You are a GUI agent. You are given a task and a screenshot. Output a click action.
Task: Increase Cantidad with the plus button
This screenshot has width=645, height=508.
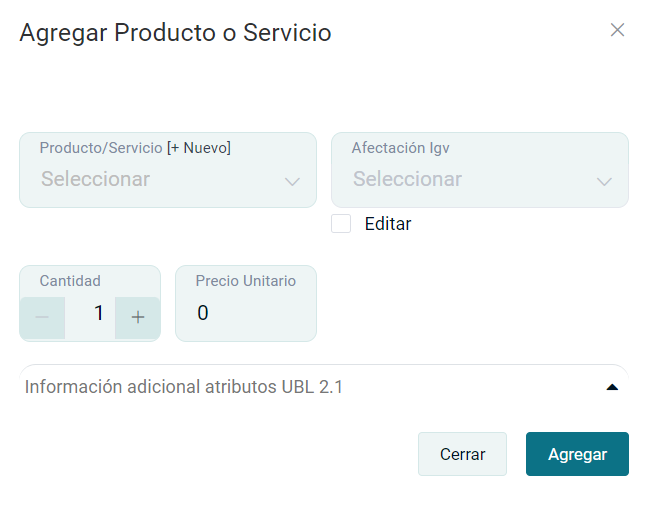click(x=138, y=317)
